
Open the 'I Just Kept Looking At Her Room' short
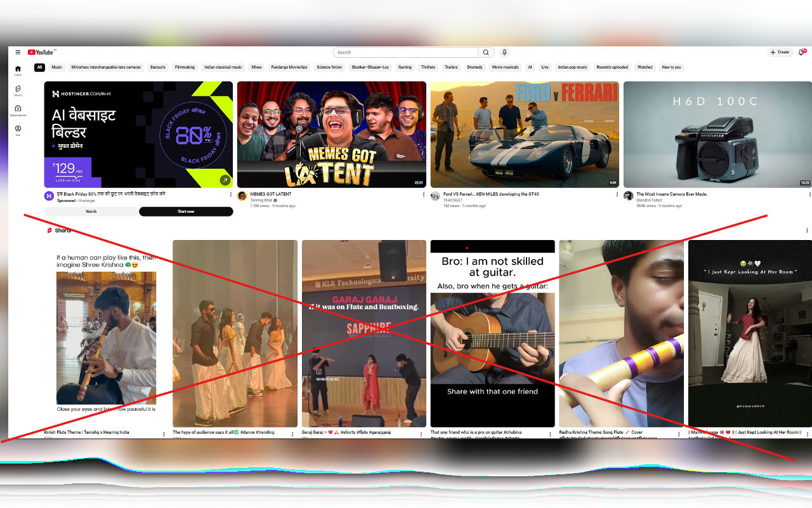pyautogui.click(x=750, y=333)
